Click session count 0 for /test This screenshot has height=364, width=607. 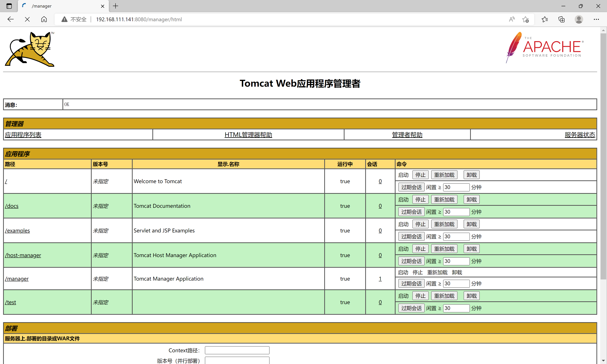pos(380,302)
